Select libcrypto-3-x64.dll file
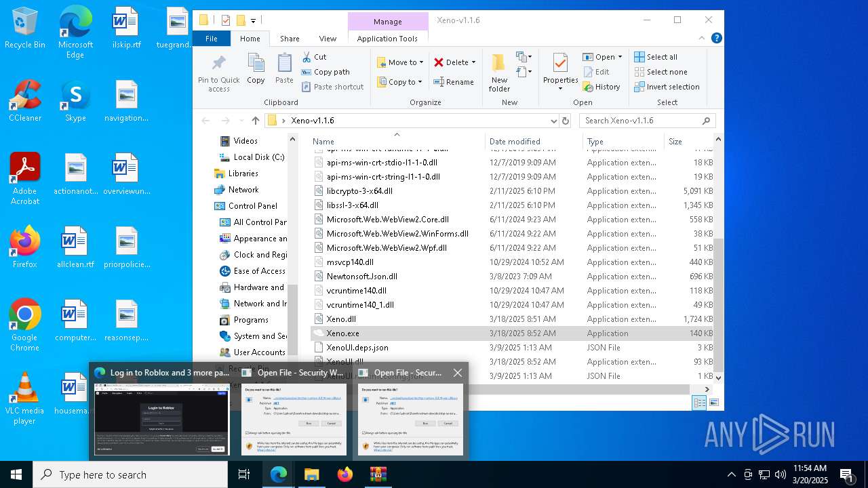 pyautogui.click(x=359, y=191)
